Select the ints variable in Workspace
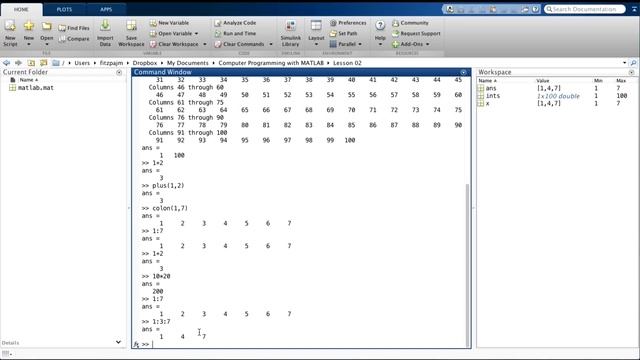 (x=493, y=96)
